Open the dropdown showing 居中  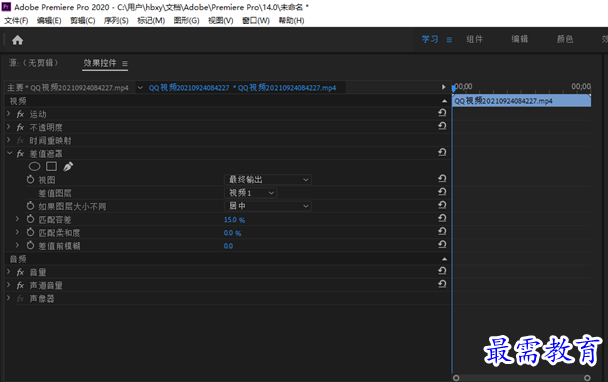pos(268,206)
